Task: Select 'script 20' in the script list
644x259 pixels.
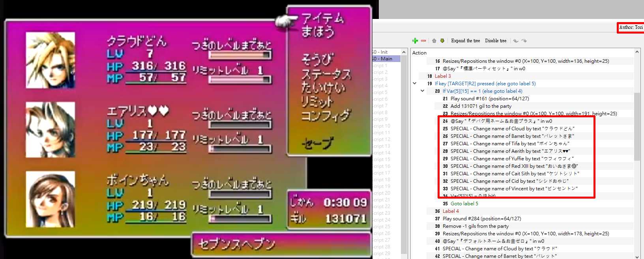Action: pos(382,193)
